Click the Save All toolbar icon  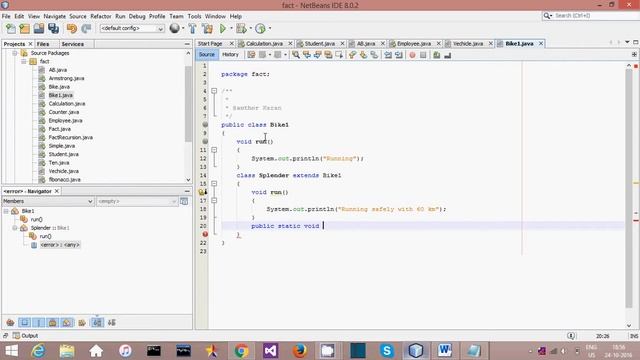(53, 28)
